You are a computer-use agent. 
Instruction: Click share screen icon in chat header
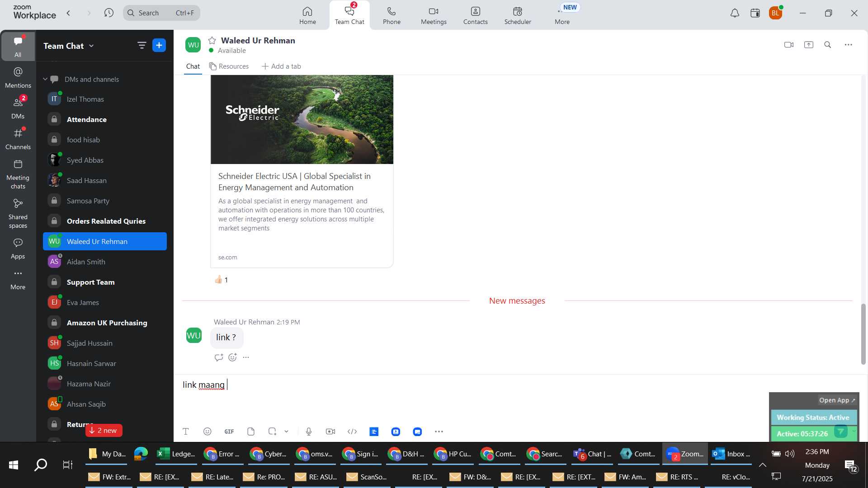(x=809, y=45)
